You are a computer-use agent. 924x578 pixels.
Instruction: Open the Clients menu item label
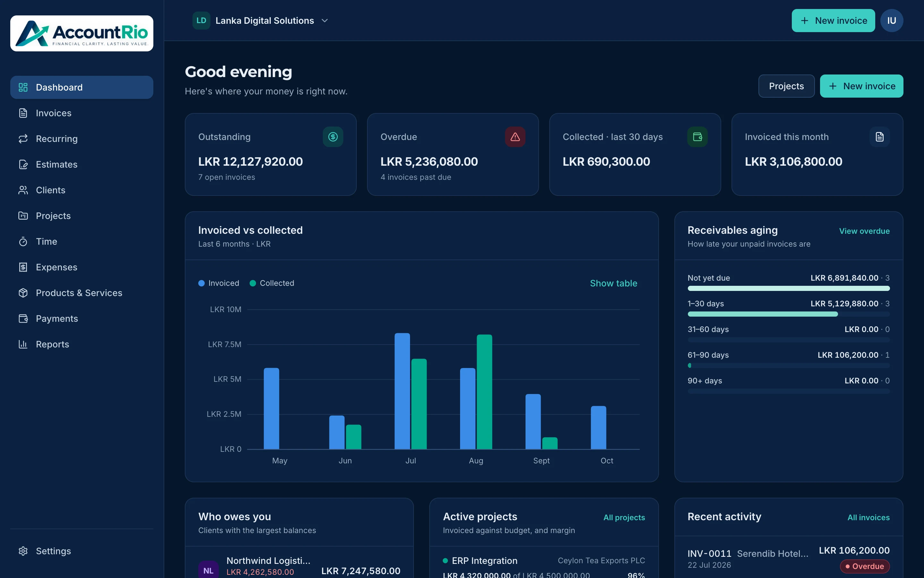click(50, 190)
